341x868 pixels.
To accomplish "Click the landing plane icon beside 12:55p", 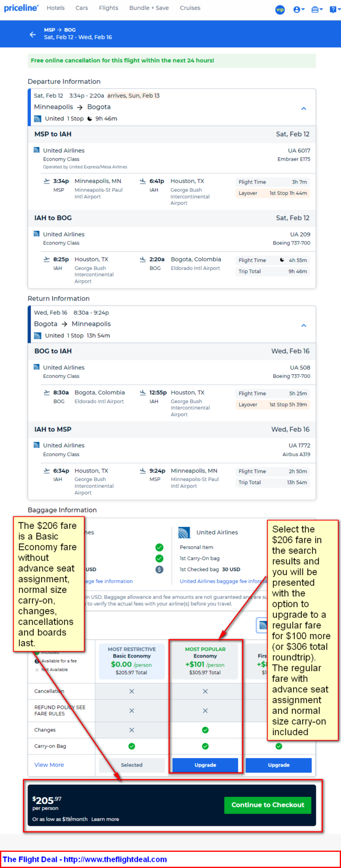I will point(143,393).
